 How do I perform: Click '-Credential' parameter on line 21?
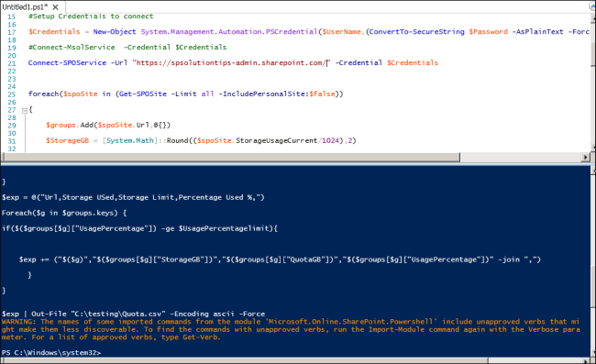click(x=359, y=63)
